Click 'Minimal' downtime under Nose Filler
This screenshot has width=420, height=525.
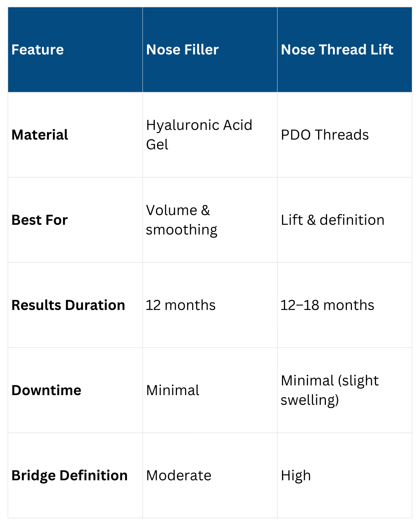point(173,390)
